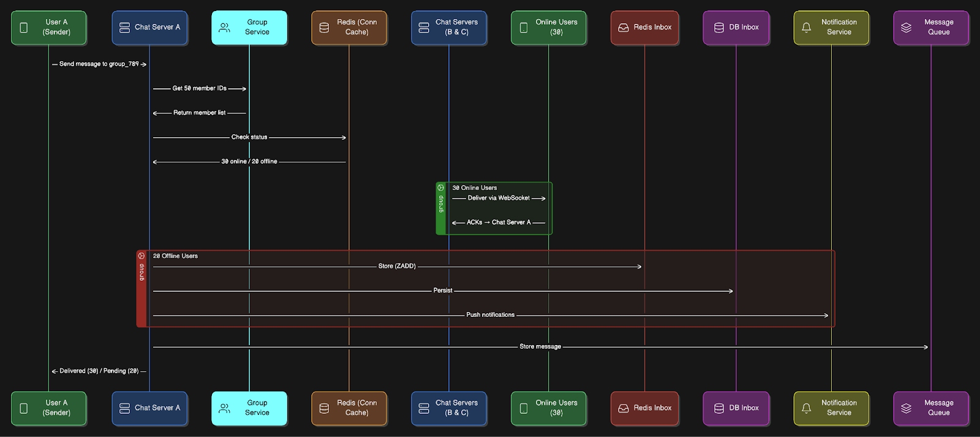The width and height of the screenshot is (980, 437).
Task: Click the bell icon in top Notification Service box
Action: [807, 28]
